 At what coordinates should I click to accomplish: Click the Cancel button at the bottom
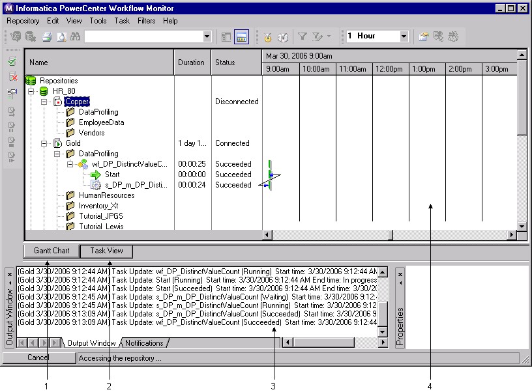pyautogui.click(x=39, y=357)
